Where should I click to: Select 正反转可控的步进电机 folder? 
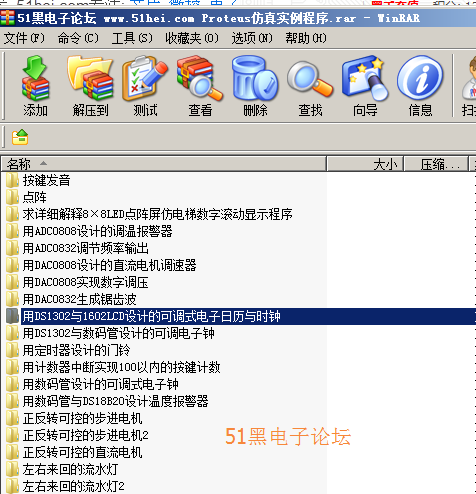point(82,418)
